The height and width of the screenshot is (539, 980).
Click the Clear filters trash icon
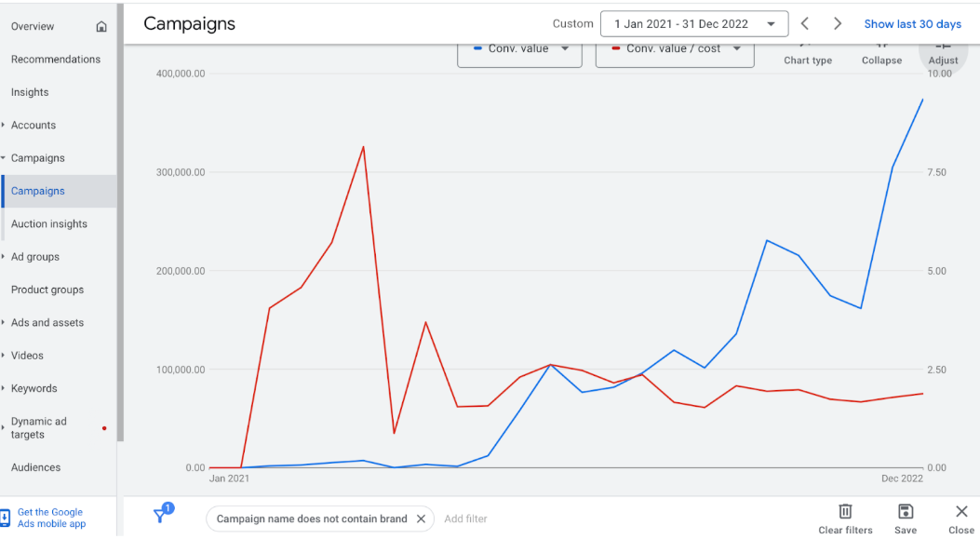click(845, 511)
